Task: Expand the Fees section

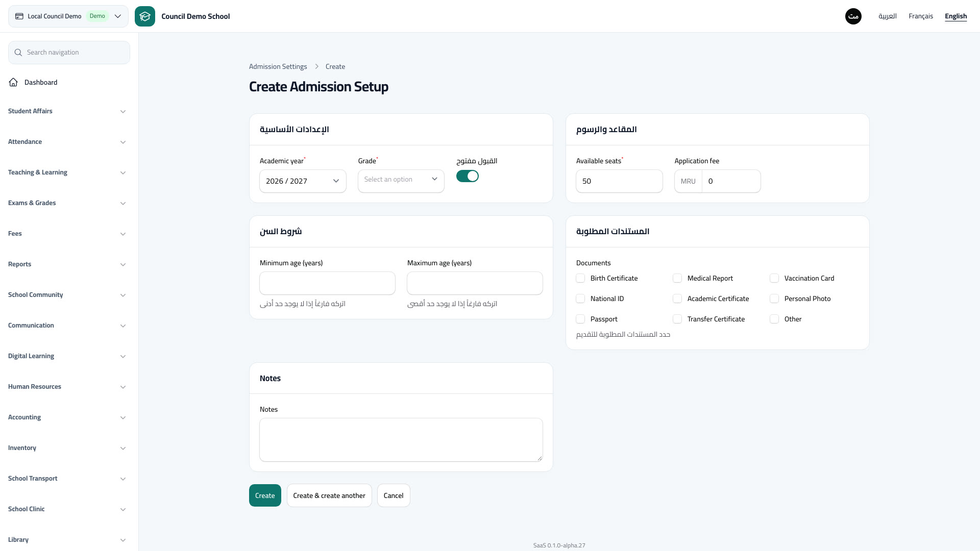Action: [x=67, y=234]
